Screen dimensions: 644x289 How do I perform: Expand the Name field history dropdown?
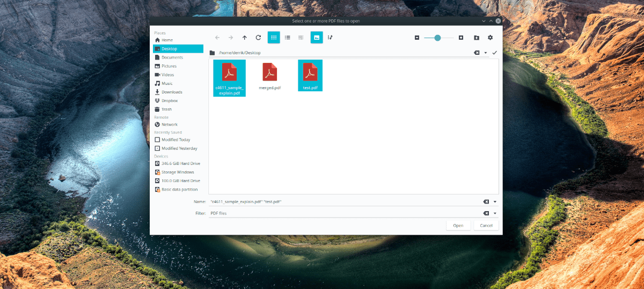(495, 202)
